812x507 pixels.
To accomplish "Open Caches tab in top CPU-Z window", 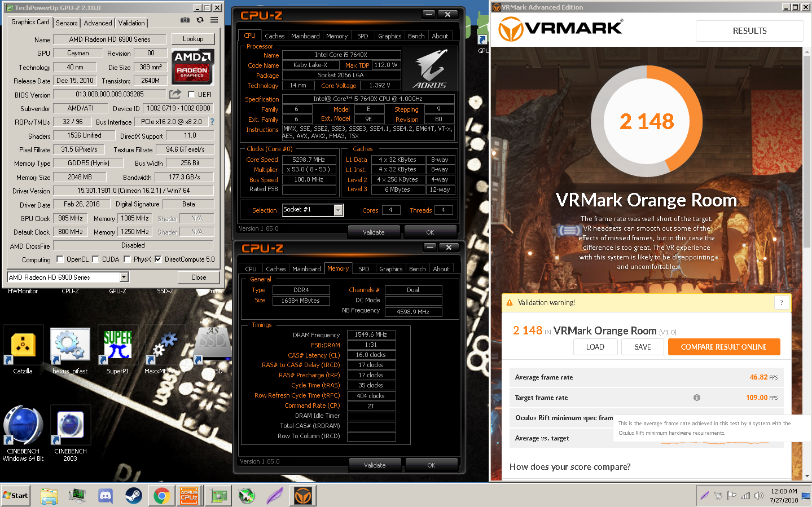I will click(275, 36).
